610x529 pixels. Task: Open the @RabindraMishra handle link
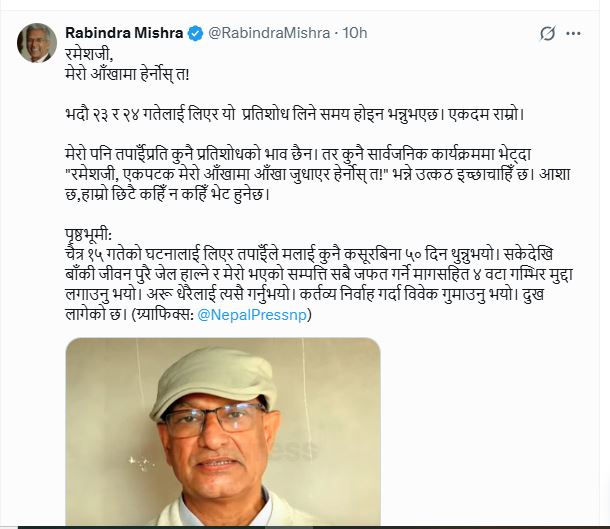coord(269,33)
